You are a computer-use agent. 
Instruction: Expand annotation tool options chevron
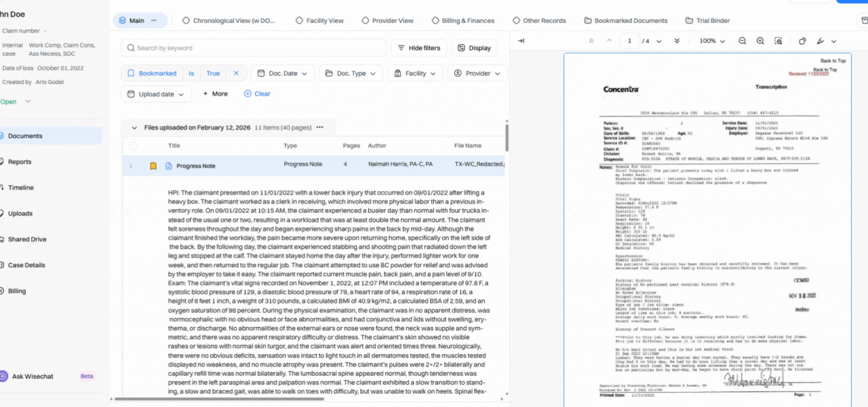click(x=834, y=41)
